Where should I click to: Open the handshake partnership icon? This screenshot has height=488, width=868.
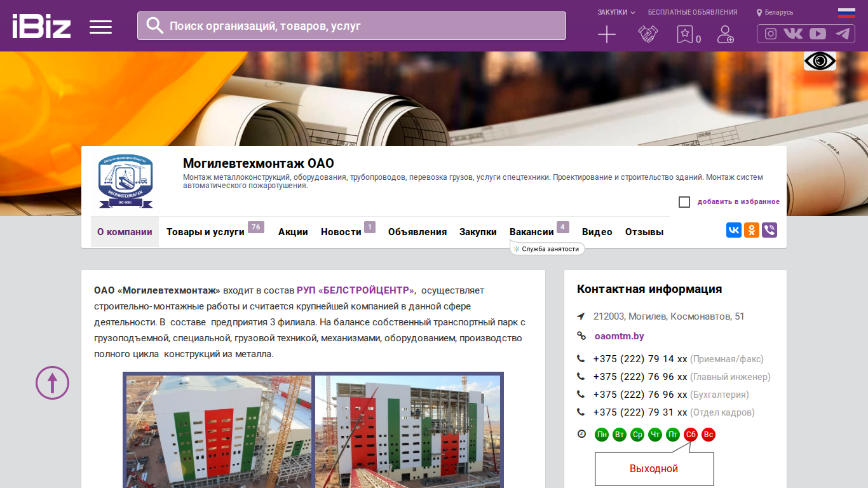(648, 34)
